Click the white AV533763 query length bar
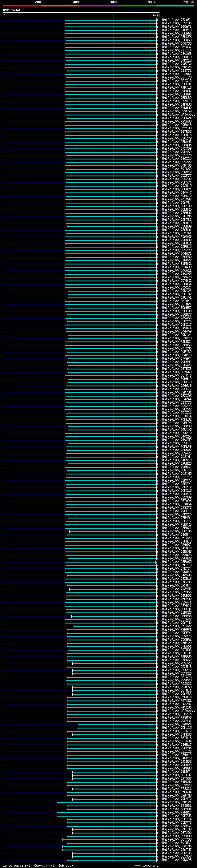Image resolution: width=197 pixels, height=868 pixels. [x=81, y=12]
